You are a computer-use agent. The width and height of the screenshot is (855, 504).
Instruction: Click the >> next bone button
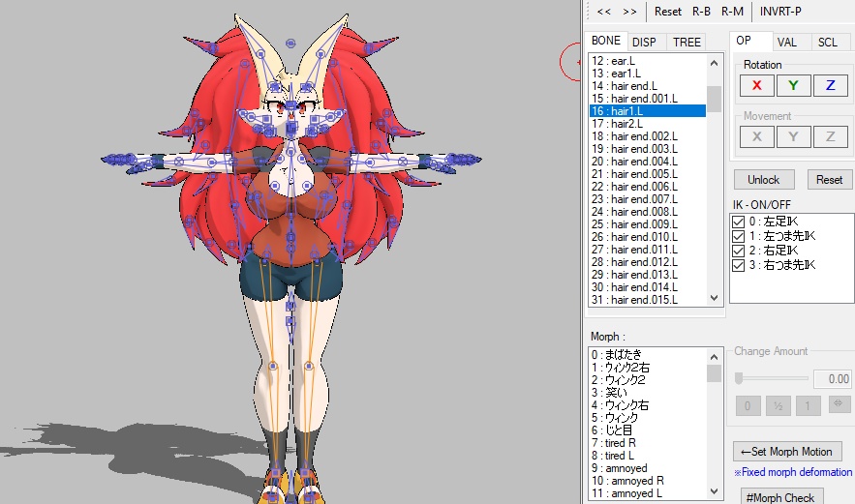(629, 12)
